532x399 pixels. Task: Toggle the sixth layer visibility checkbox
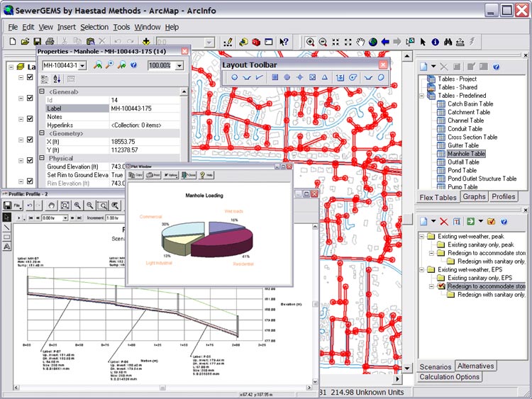[30, 181]
